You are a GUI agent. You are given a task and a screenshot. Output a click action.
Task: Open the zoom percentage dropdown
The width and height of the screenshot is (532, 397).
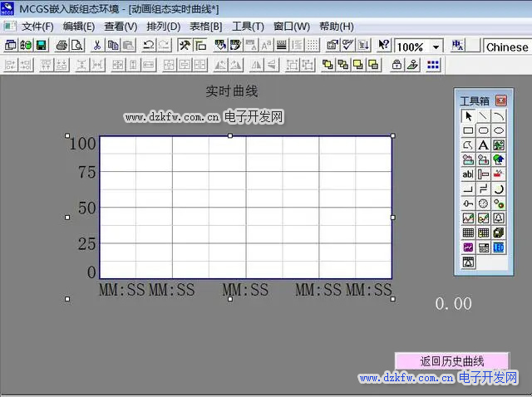tap(436, 47)
